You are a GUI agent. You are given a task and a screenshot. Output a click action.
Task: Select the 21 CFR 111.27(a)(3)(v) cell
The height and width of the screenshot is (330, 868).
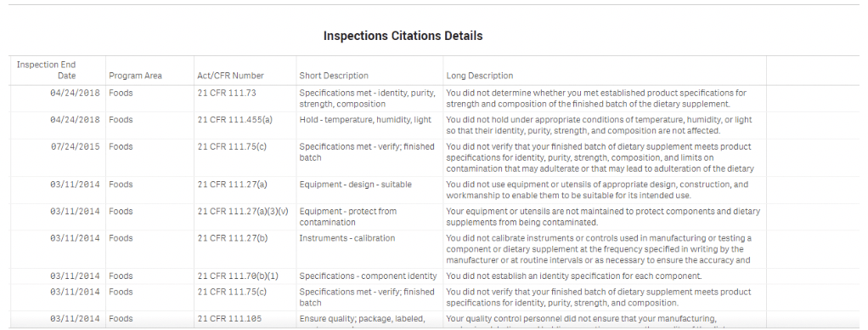[x=243, y=211]
